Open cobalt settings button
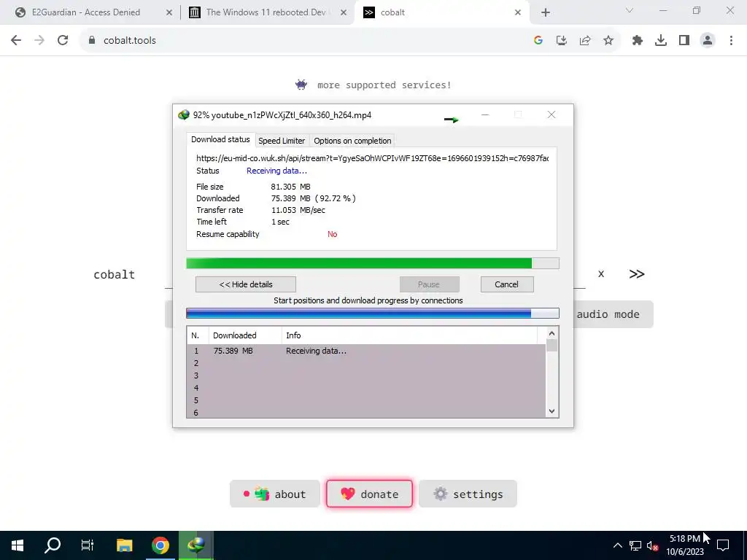Screen dimensions: 747x560 pyautogui.click(x=468, y=494)
